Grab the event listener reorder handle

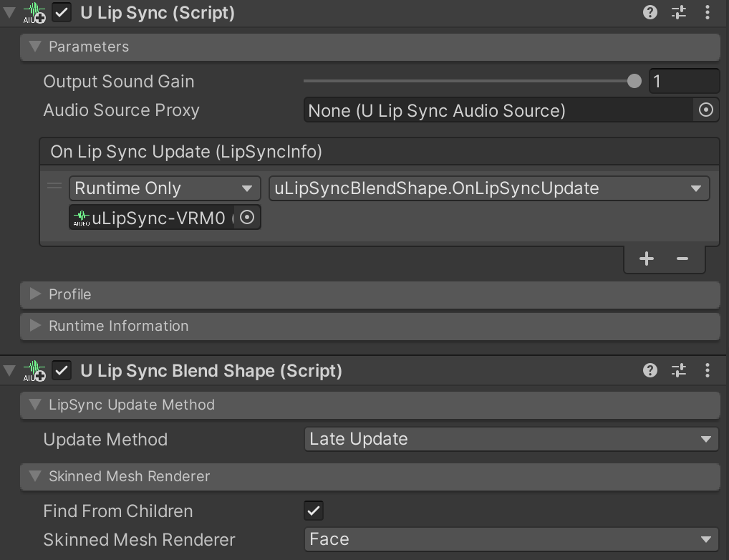[x=54, y=186]
